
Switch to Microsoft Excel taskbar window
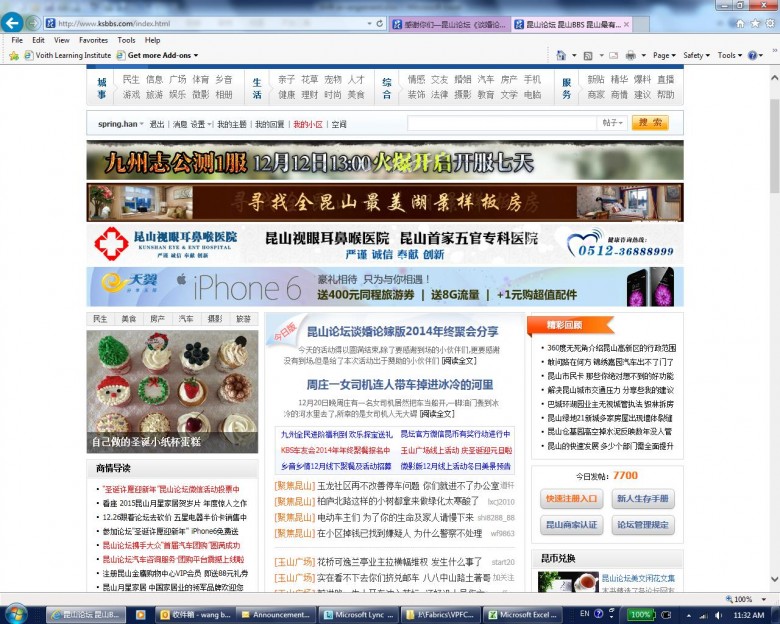click(524, 615)
